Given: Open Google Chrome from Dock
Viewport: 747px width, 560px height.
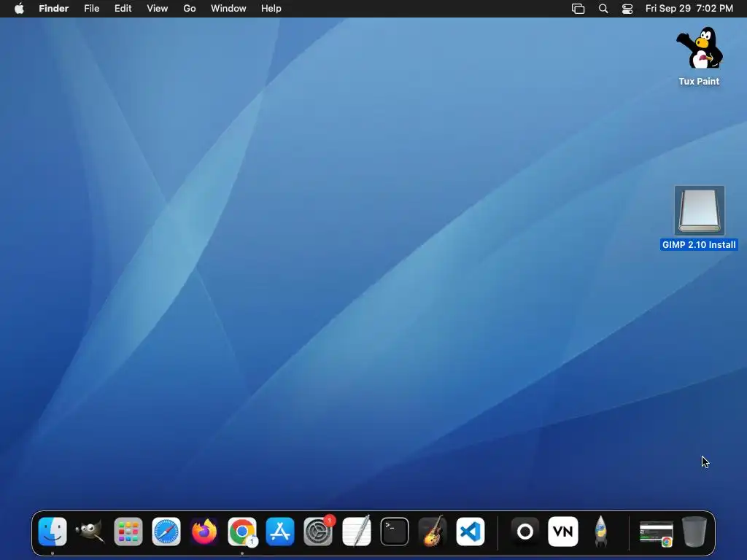Looking at the screenshot, I should pos(242,532).
